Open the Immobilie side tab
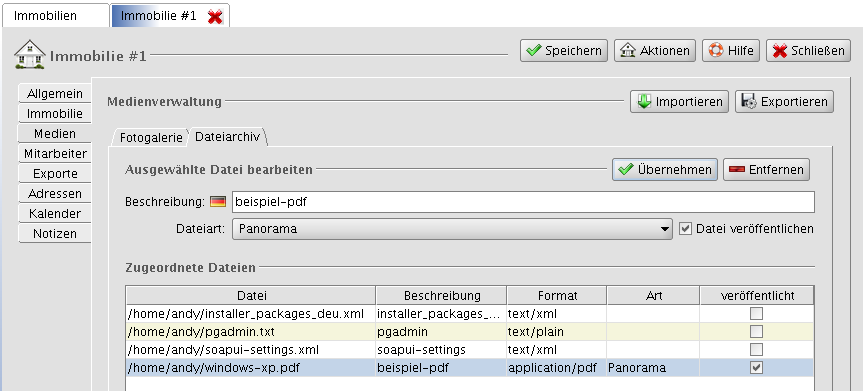This screenshot has width=863, height=391. (x=55, y=114)
